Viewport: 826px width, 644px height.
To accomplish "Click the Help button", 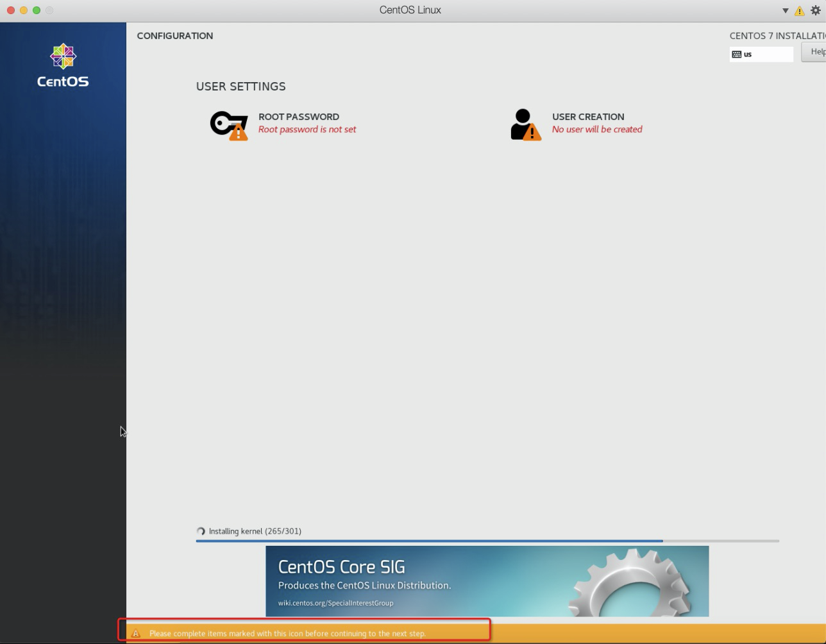I will [x=814, y=52].
